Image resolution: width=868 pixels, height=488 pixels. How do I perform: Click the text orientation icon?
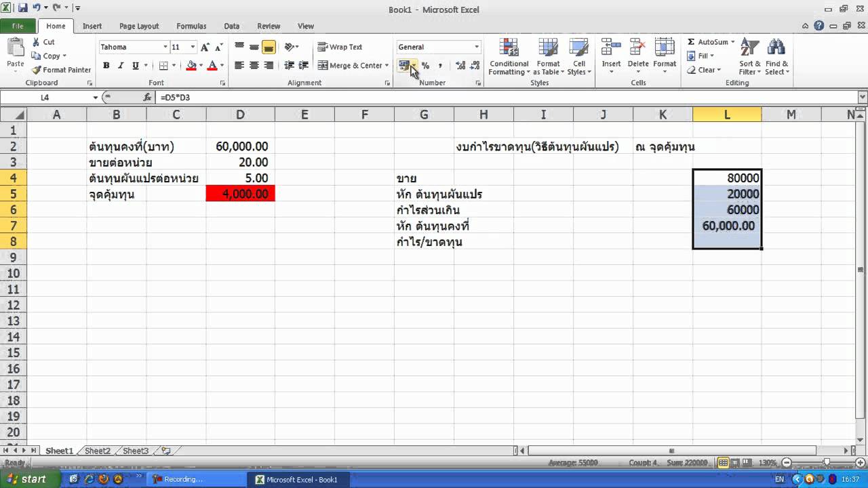pyautogui.click(x=290, y=47)
